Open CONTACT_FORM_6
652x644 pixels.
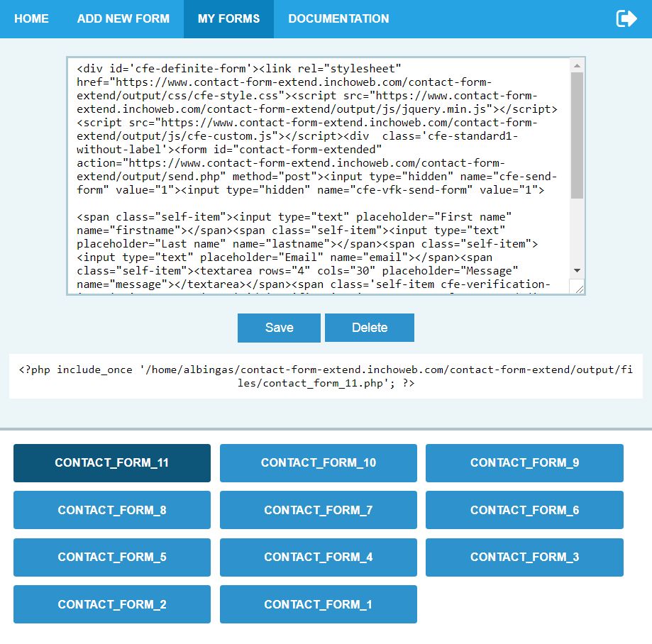(x=524, y=510)
